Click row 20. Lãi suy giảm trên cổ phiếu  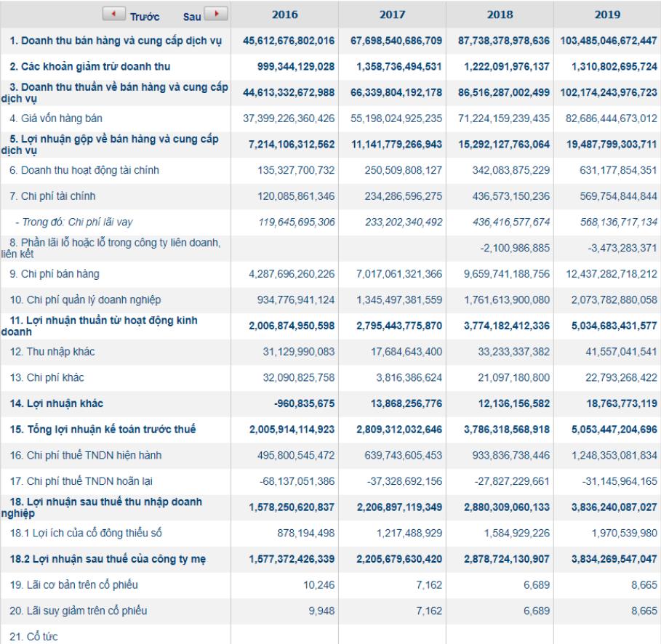click(330, 611)
